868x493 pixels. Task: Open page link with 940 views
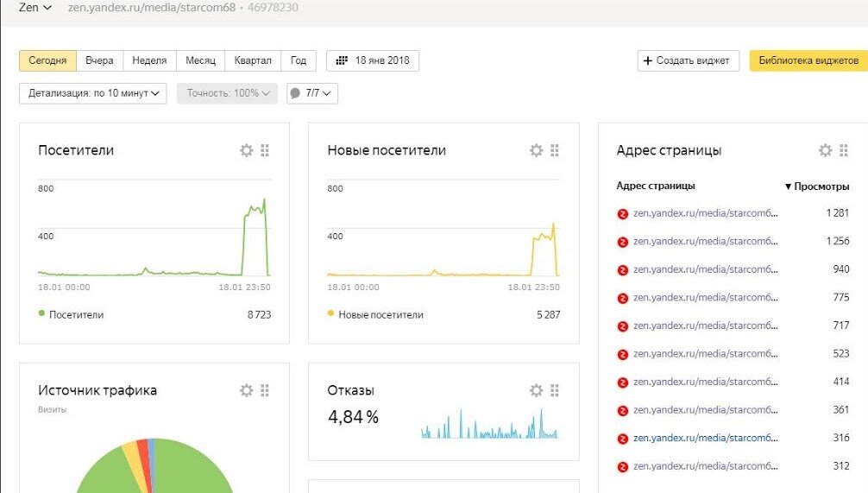click(x=706, y=269)
